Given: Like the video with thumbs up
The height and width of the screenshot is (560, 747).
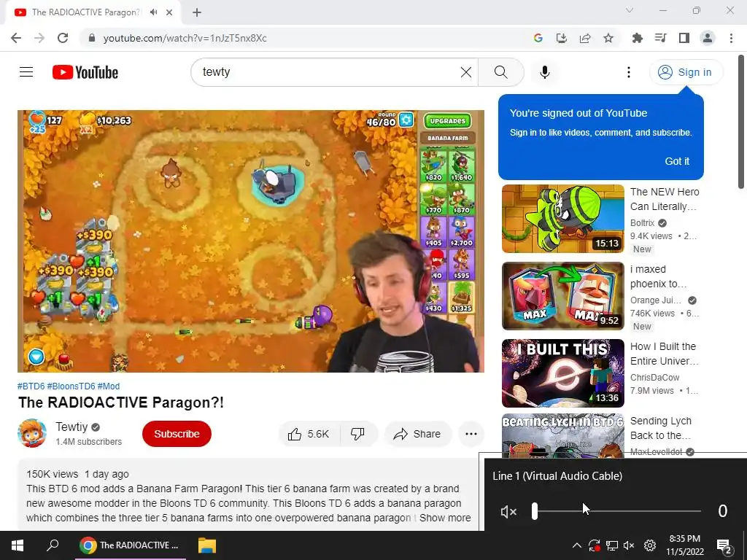Looking at the screenshot, I should point(309,434).
